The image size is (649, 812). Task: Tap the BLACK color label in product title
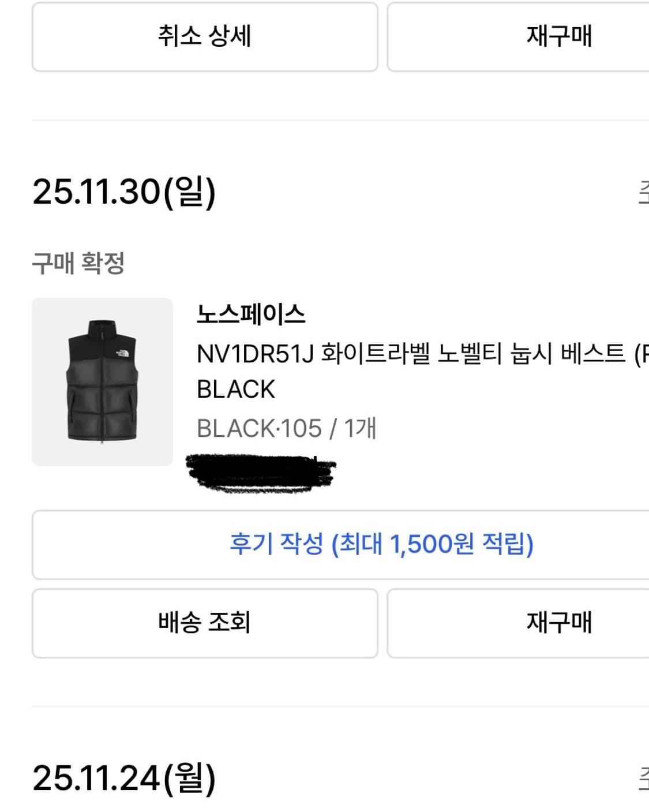235,389
